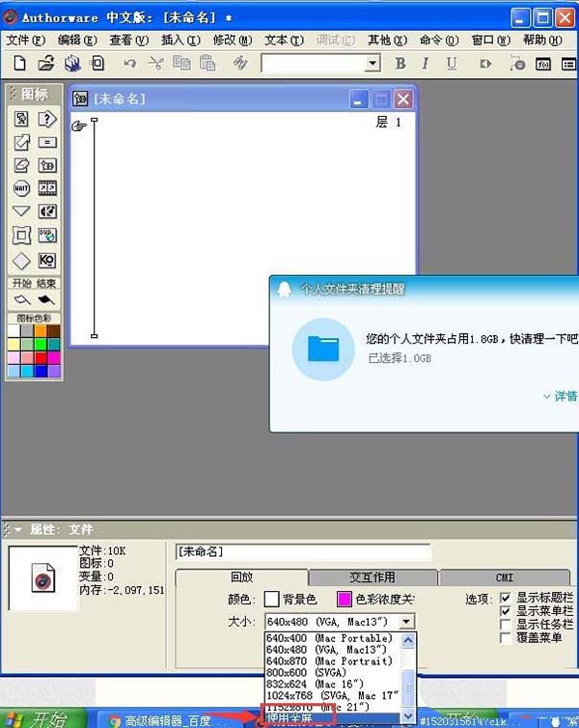This screenshot has width=579, height=728.
Task: Open the 编辑(E) menu
Action: pos(77,41)
